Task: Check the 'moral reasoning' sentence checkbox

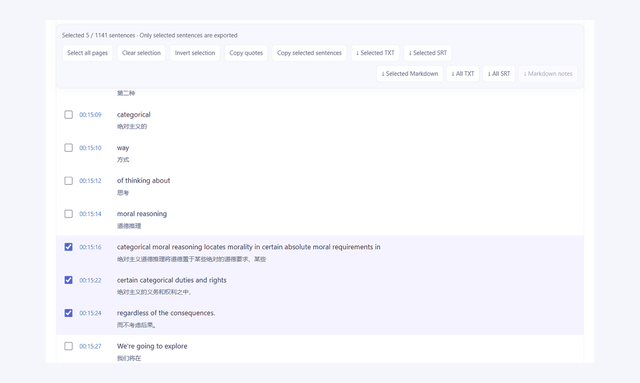Action: pos(69,214)
